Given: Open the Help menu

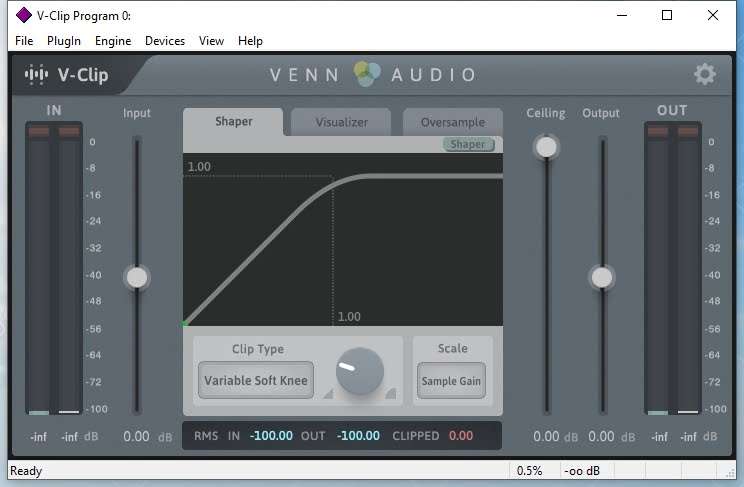Looking at the screenshot, I should pos(250,41).
